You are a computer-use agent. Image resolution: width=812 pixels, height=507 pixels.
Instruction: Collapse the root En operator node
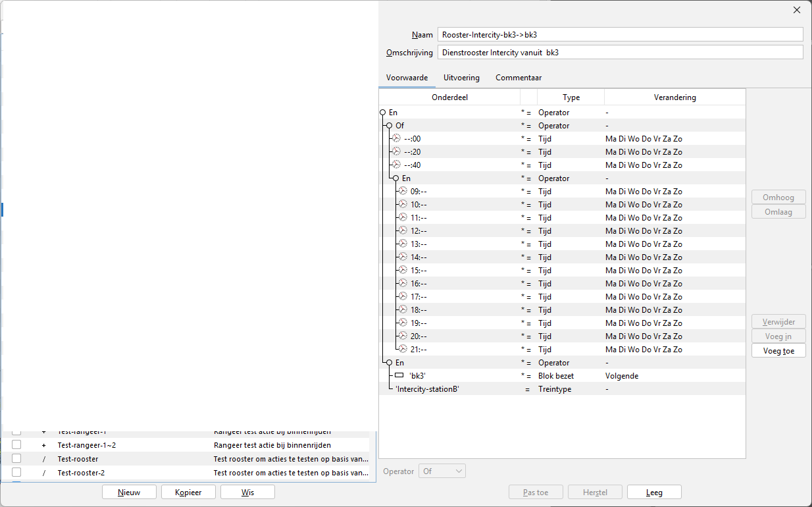(x=383, y=113)
